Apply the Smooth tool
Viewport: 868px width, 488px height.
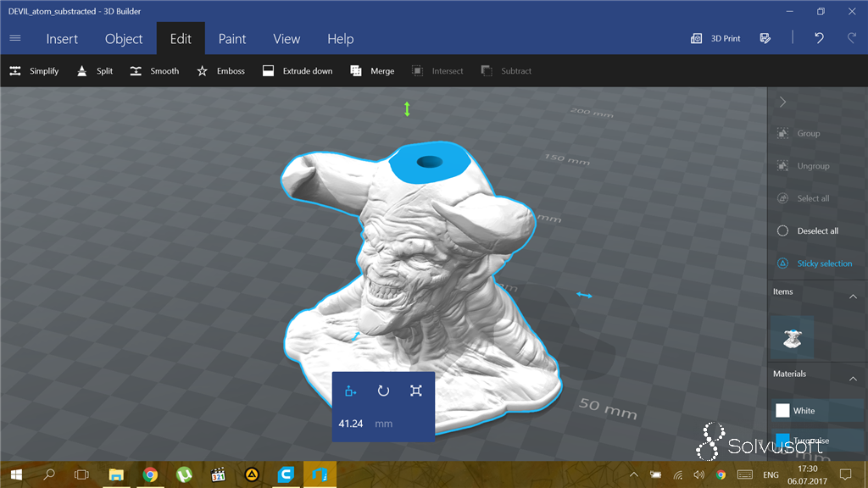[x=154, y=71]
